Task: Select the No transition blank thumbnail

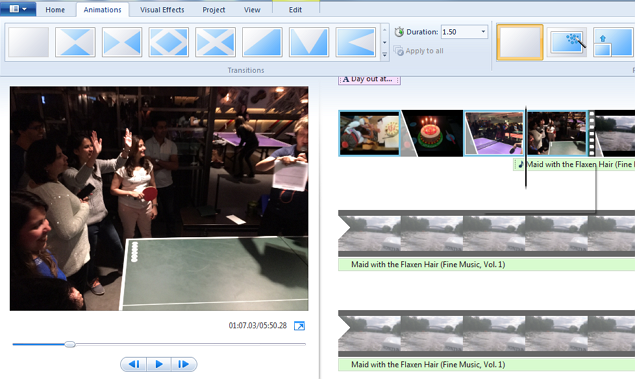Action: pos(28,42)
